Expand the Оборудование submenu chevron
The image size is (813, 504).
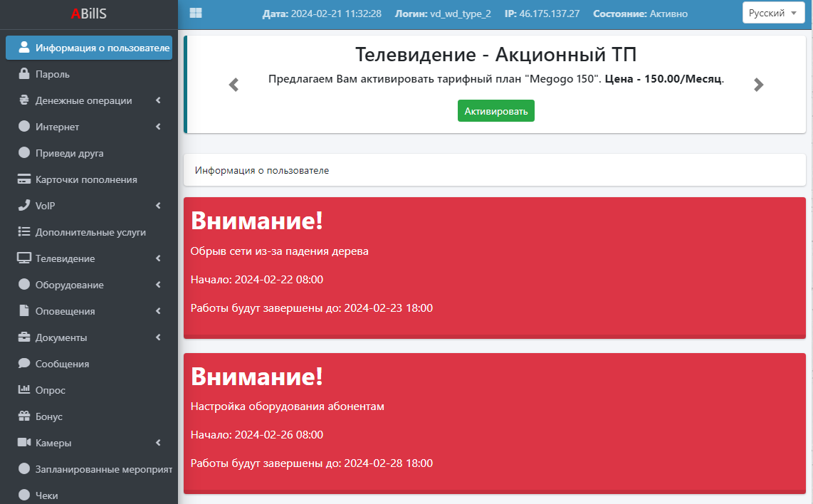pos(158,285)
